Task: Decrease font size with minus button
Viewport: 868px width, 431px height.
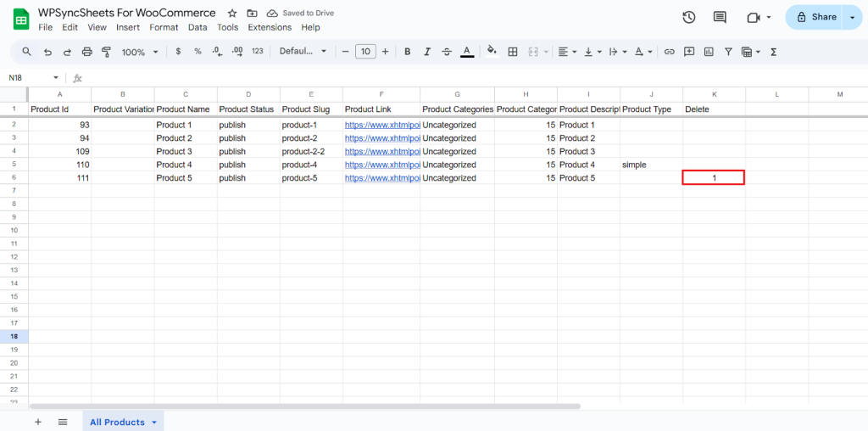Action: 345,52
